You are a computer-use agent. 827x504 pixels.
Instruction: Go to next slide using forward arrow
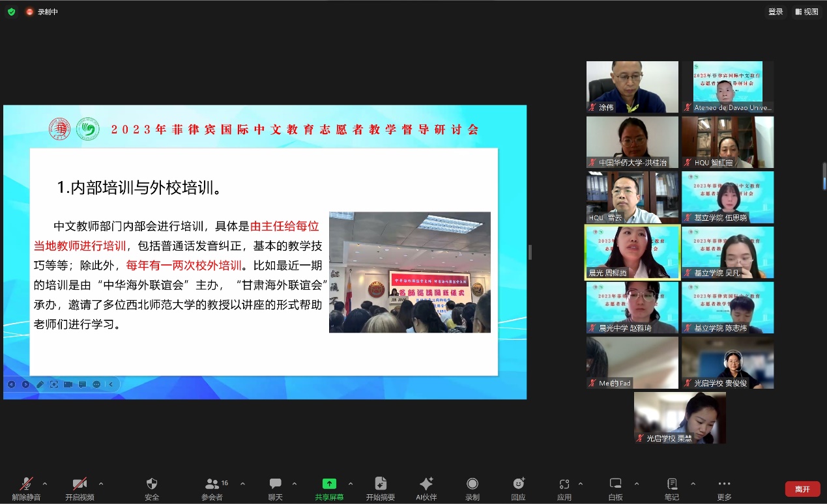coord(25,384)
